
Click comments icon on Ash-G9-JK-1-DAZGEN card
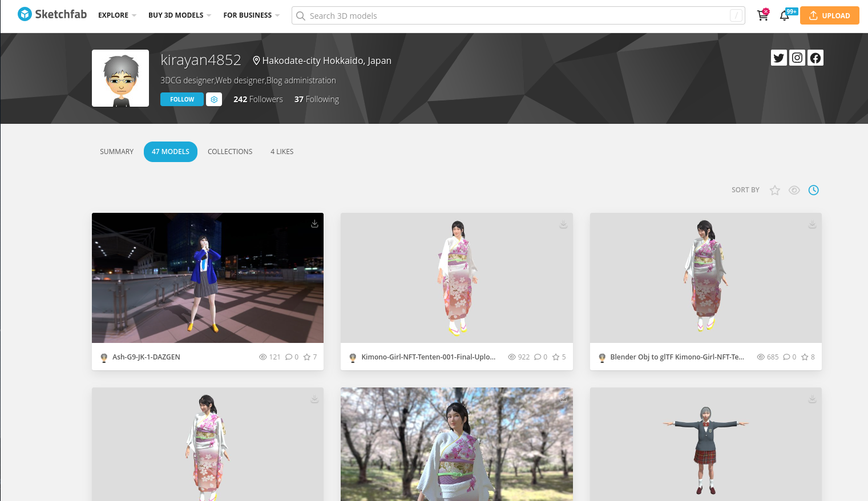coord(289,357)
